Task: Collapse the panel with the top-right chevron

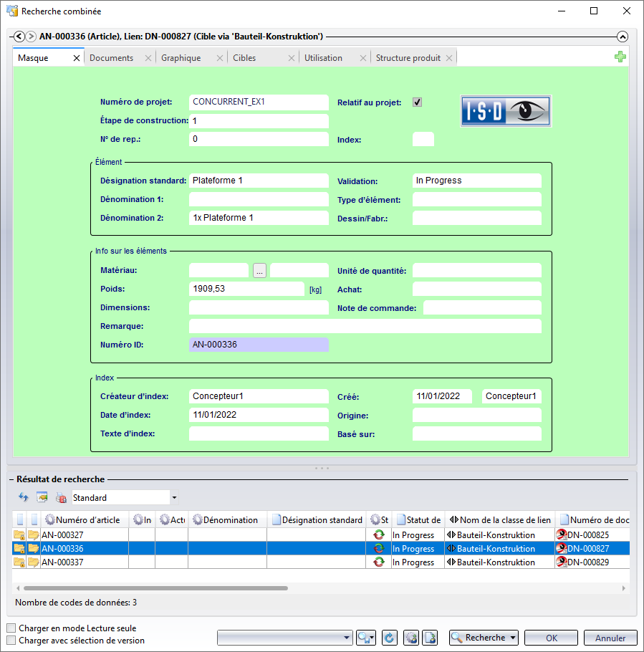Action: pos(622,37)
